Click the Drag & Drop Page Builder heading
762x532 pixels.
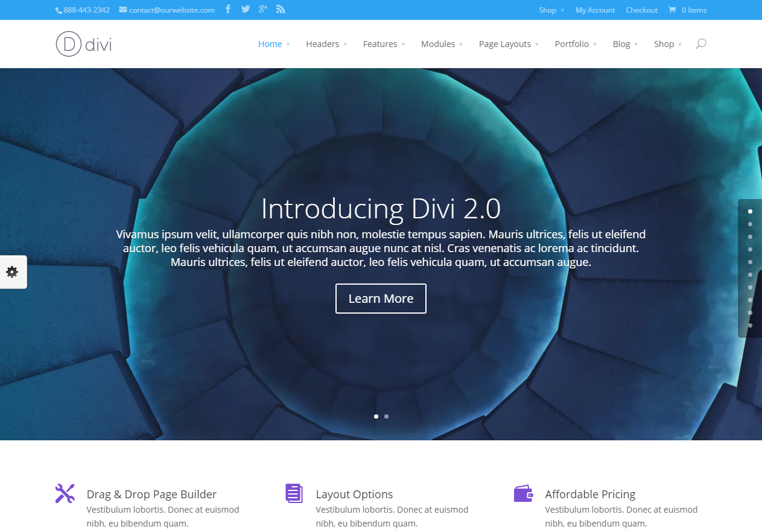[151, 494]
